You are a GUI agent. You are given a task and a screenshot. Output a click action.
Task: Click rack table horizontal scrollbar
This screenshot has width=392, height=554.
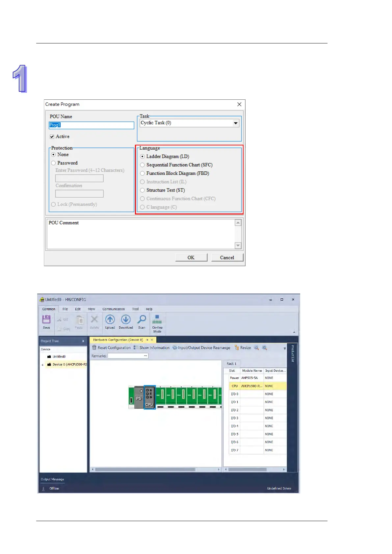point(247,469)
